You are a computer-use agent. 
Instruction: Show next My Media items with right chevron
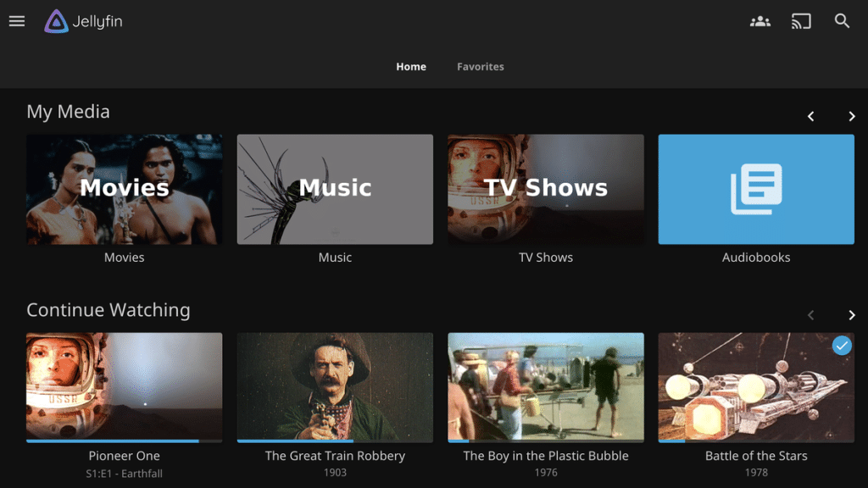851,116
